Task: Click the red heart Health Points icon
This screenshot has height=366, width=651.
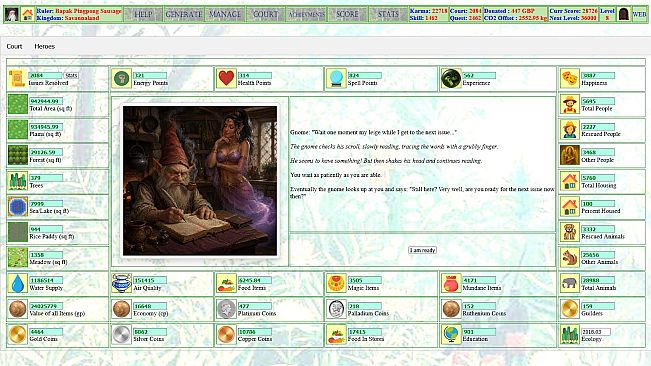Action: [x=226, y=78]
